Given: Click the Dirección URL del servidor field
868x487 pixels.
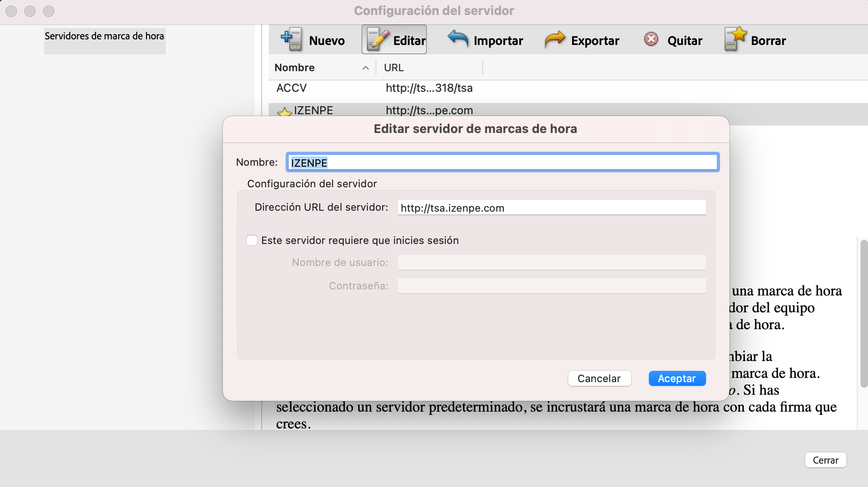Looking at the screenshot, I should point(551,208).
